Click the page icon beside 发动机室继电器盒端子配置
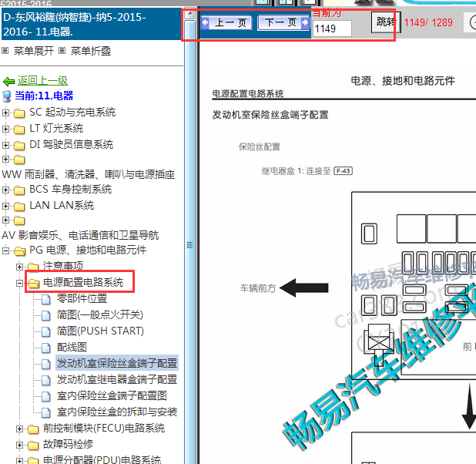476x464 pixels. [46, 380]
